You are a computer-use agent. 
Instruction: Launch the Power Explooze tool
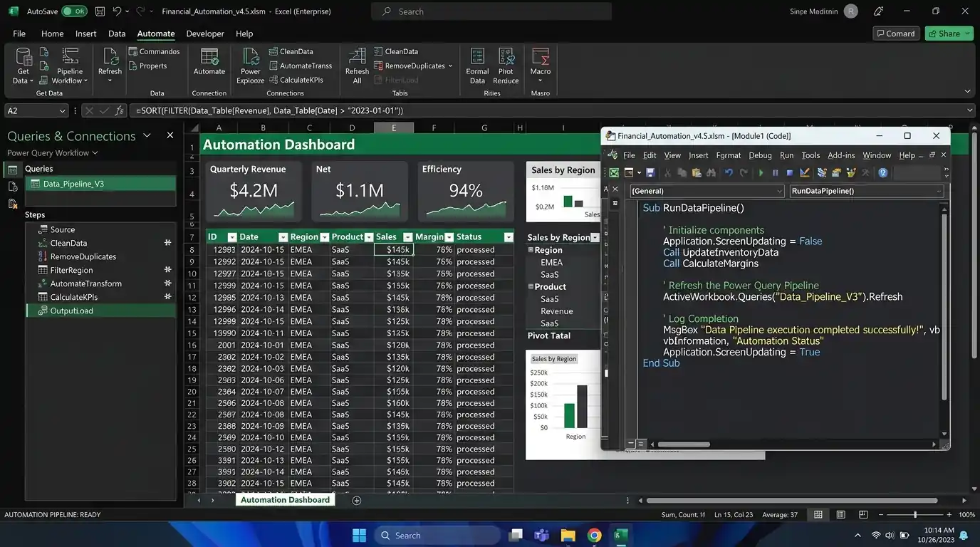tap(251, 66)
